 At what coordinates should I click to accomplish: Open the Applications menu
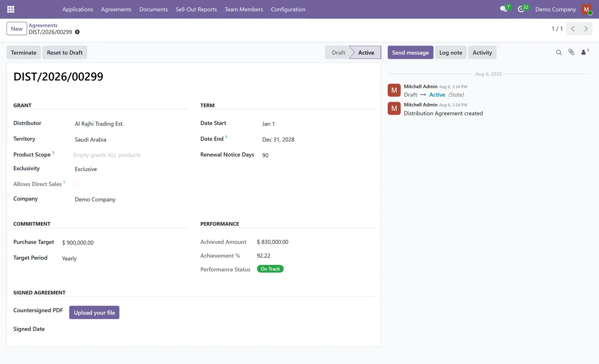[x=78, y=9]
